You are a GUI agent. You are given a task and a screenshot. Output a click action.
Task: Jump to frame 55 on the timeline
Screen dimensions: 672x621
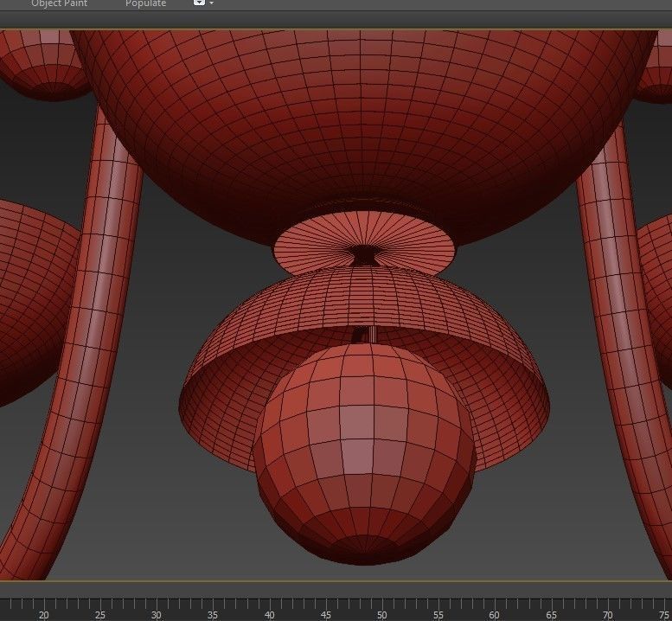(438, 615)
